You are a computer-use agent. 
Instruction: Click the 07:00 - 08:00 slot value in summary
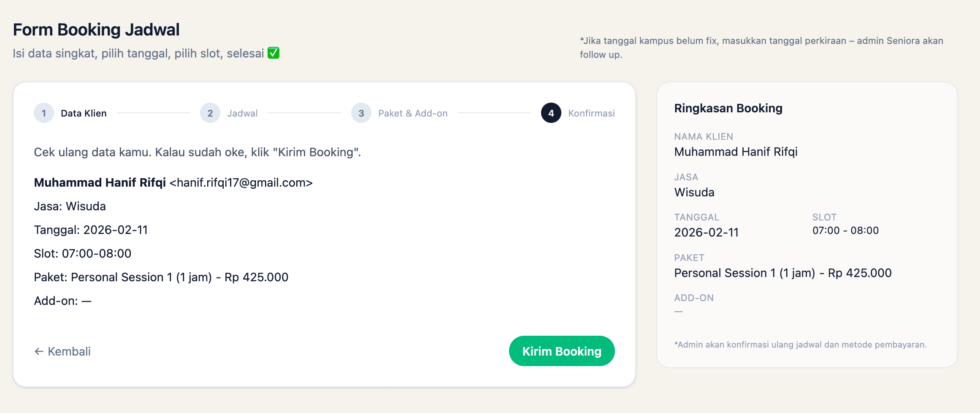tap(845, 231)
